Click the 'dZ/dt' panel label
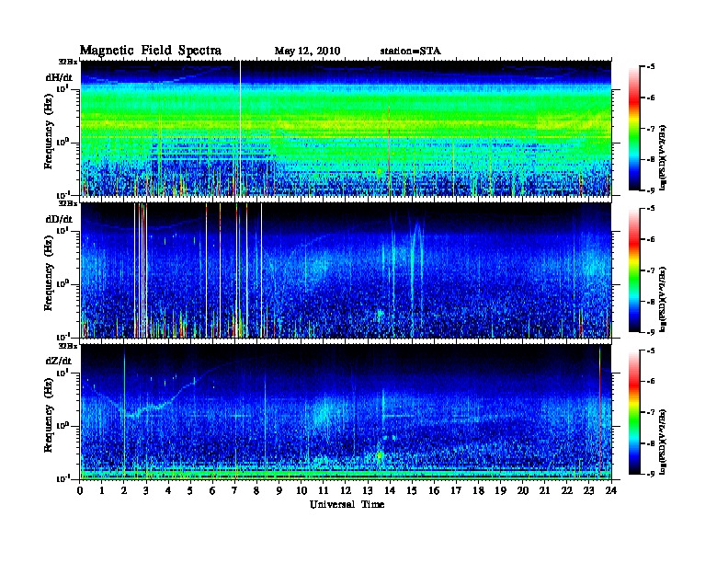 coord(59,361)
